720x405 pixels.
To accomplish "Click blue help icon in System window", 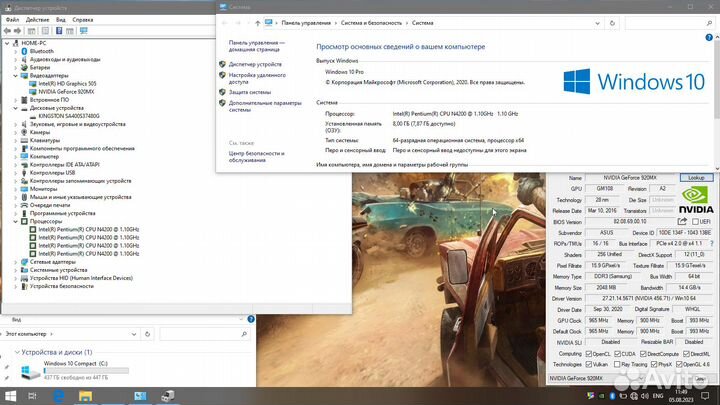I will (709, 38).
